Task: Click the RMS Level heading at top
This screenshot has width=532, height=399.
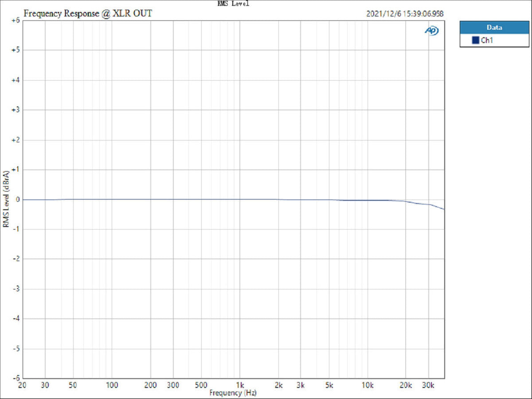Action: pos(233,4)
